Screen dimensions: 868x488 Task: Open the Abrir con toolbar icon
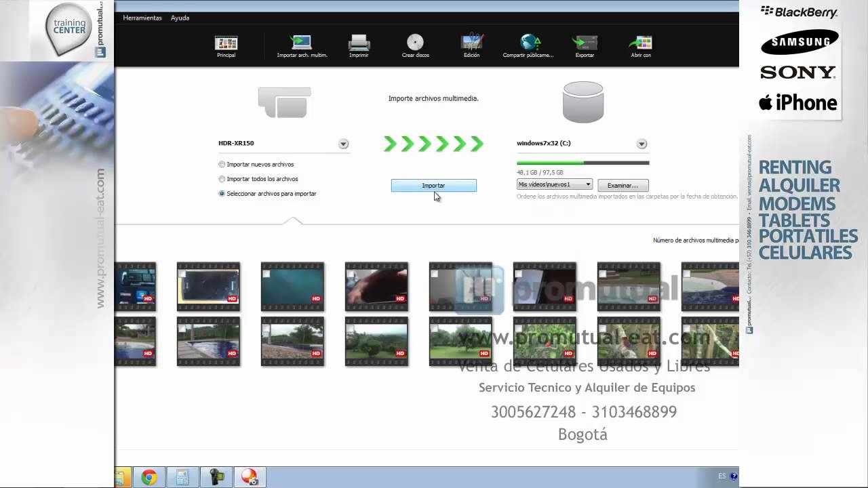pyautogui.click(x=641, y=46)
